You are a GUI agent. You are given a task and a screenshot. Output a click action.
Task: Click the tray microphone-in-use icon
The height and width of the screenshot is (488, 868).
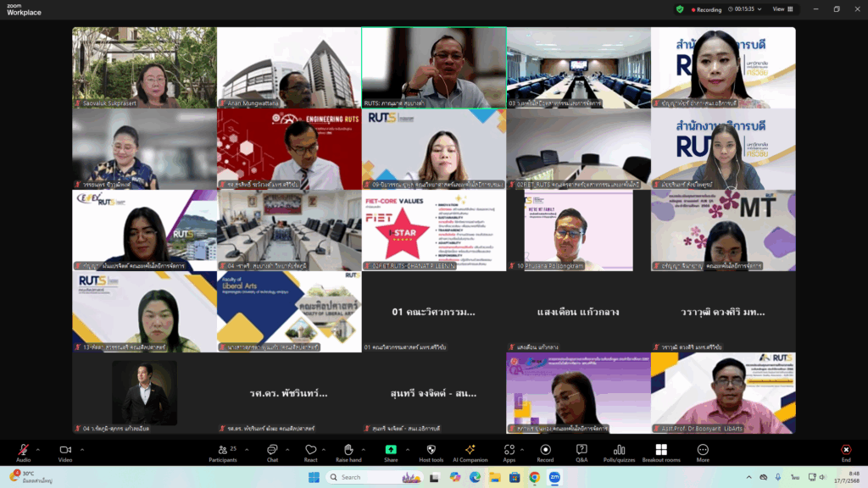coord(778,478)
